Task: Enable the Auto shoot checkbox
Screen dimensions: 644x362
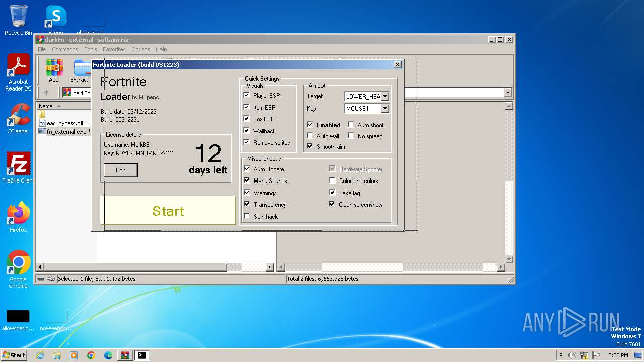Action: (x=351, y=124)
